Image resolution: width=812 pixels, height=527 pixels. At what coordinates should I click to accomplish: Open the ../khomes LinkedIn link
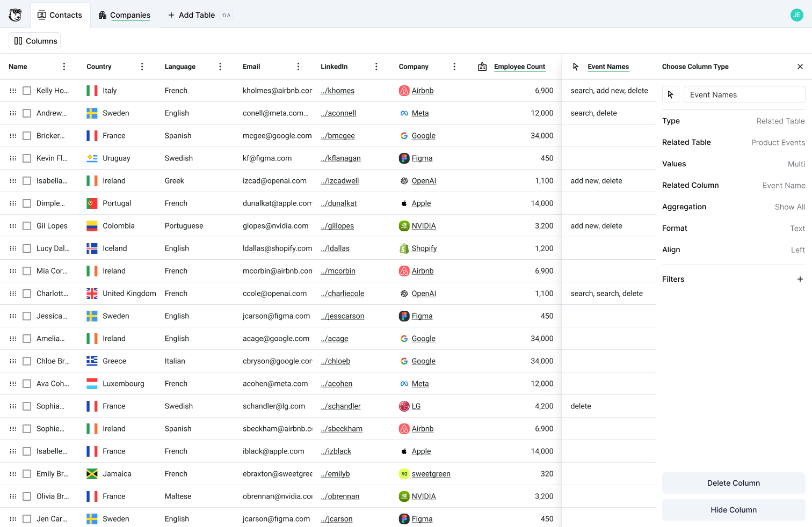click(338, 91)
